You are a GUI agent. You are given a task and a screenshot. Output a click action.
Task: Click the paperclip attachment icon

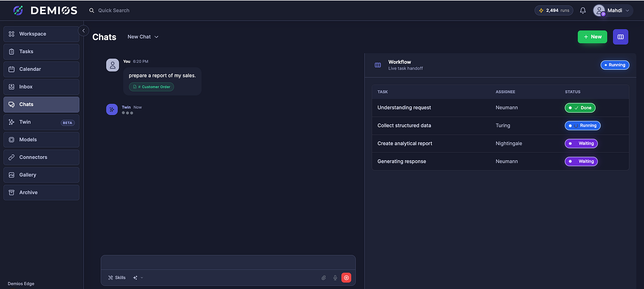[x=324, y=278]
